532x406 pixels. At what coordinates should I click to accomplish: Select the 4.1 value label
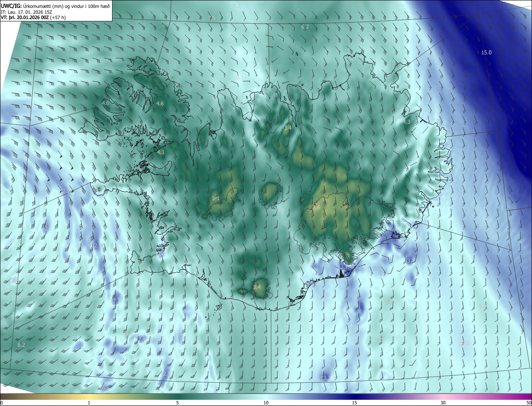[x=160, y=152]
